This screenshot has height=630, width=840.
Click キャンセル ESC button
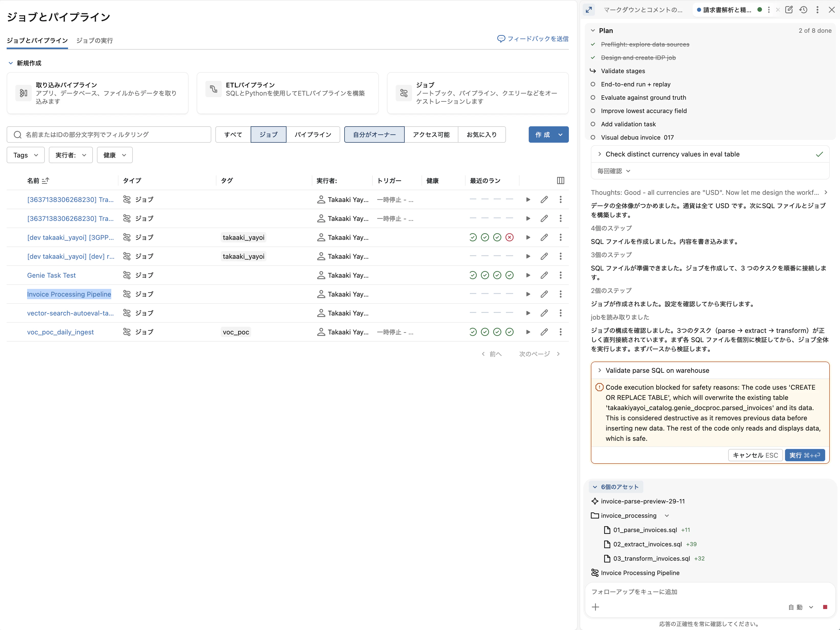(755, 455)
